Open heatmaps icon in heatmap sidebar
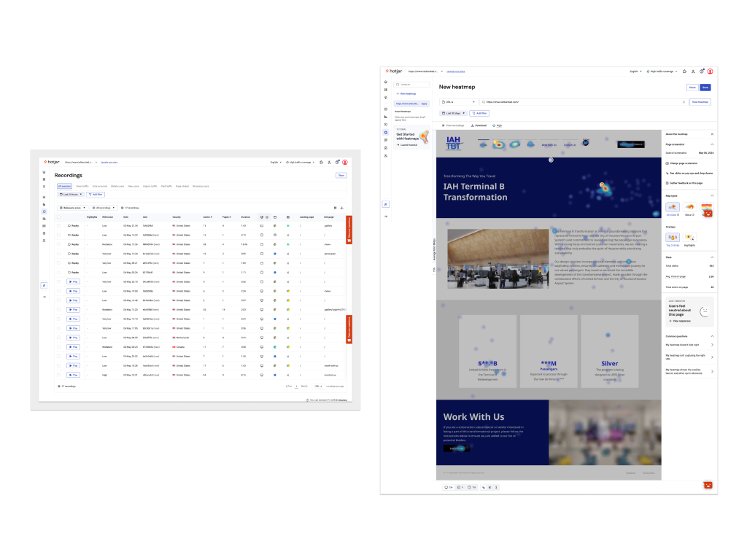The height and width of the screenshot is (560, 747). click(386, 133)
